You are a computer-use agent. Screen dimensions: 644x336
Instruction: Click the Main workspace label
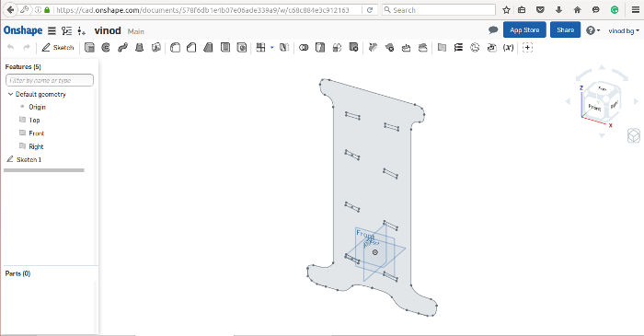pos(135,31)
